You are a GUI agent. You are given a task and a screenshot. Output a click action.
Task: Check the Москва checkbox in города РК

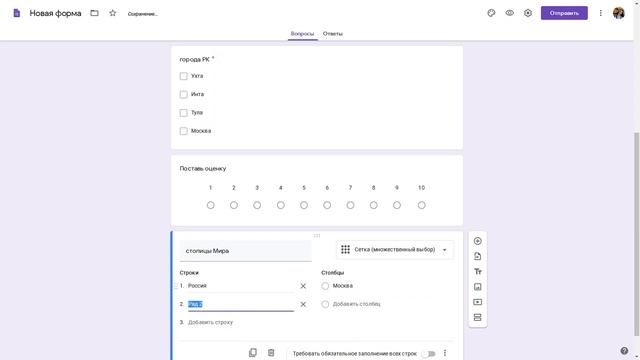[x=184, y=131]
